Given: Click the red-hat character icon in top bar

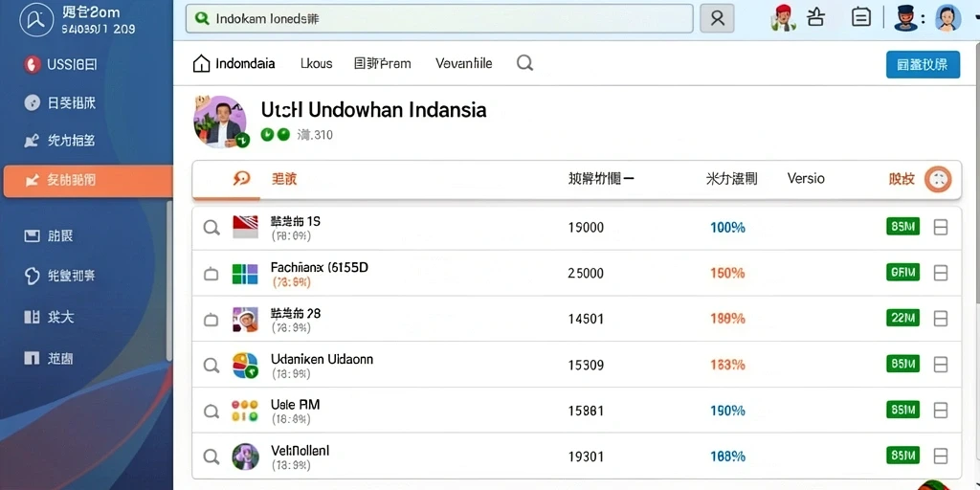Looking at the screenshot, I should [x=783, y=18].
